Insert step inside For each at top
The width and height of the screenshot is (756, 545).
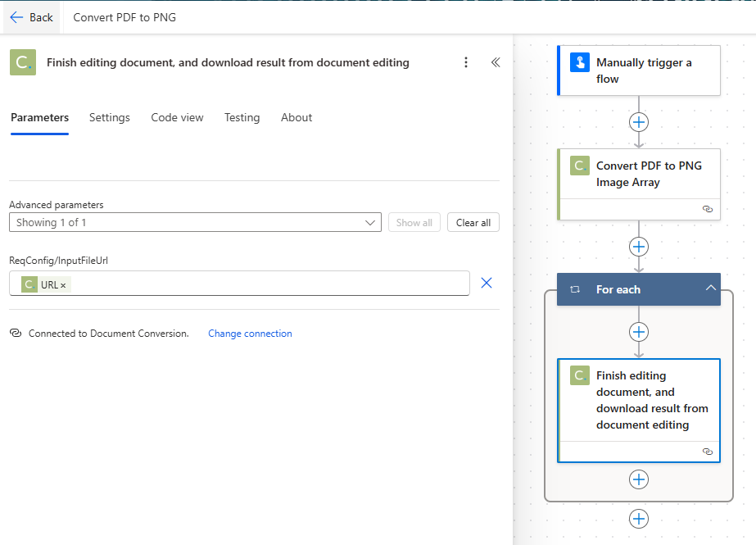(x=639, y=332)
